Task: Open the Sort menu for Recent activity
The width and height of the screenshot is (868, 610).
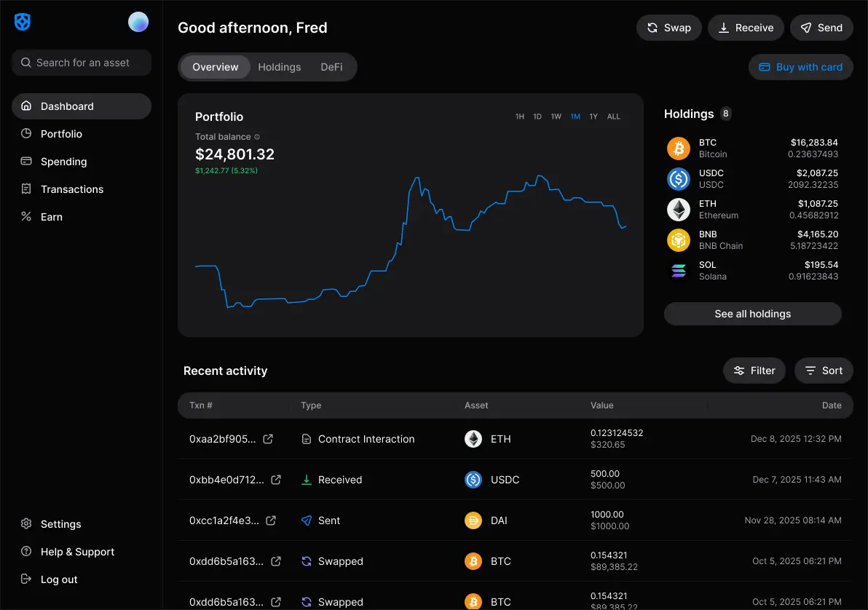Action: click(x=824, y=371)
